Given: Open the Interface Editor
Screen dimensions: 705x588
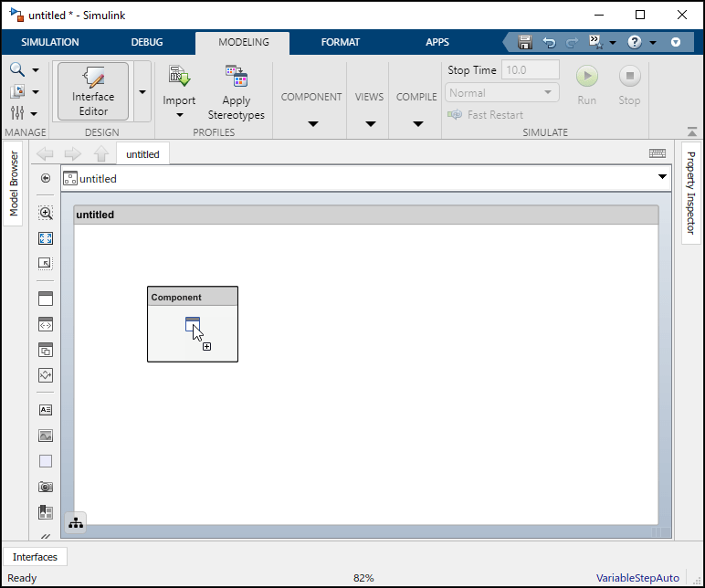Looking at the screenshot, I should coord(93,91).
